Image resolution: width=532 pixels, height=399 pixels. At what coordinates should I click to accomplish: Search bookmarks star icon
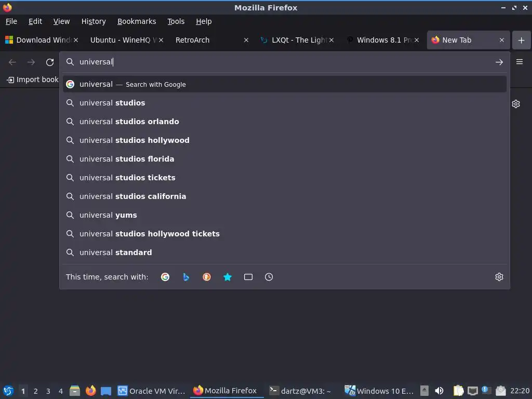[x=228, y=277]
